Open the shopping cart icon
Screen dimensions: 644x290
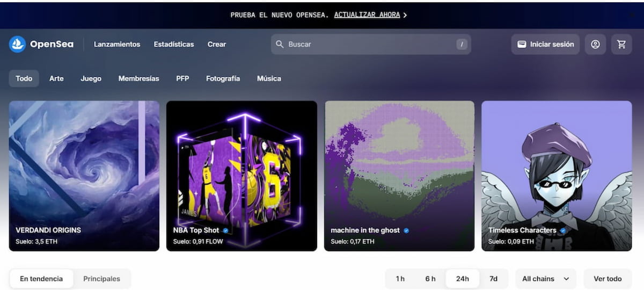[621, 45]
